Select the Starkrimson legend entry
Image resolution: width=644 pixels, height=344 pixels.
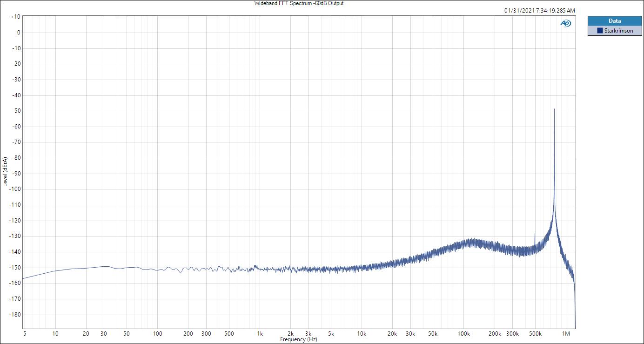(x=615, y=31)
